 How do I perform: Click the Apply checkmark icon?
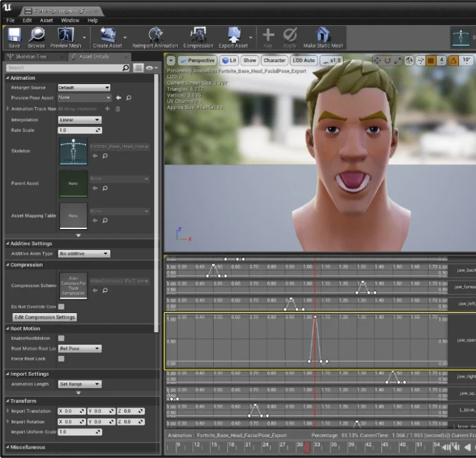click(x=290, y=38)
